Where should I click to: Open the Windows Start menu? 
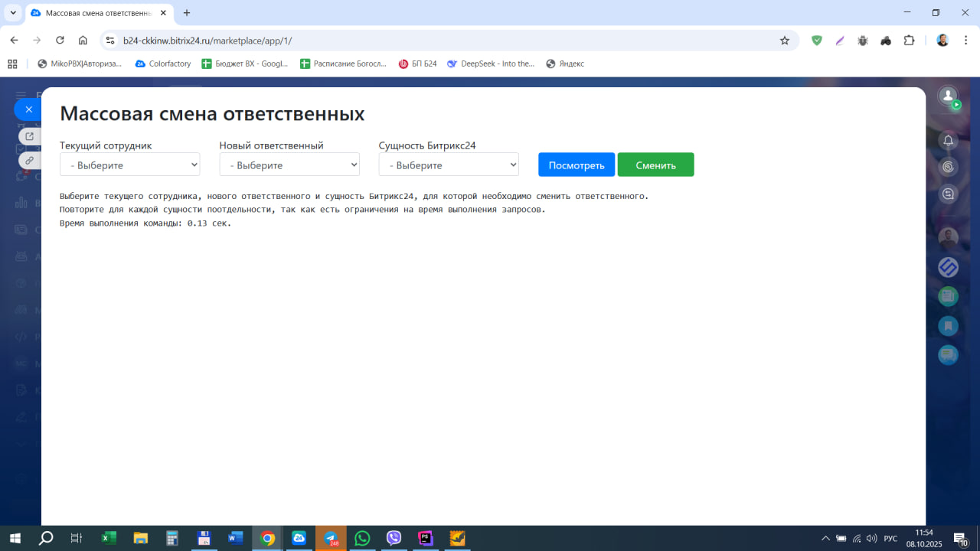pyautogui.click(x=15, y=538)
